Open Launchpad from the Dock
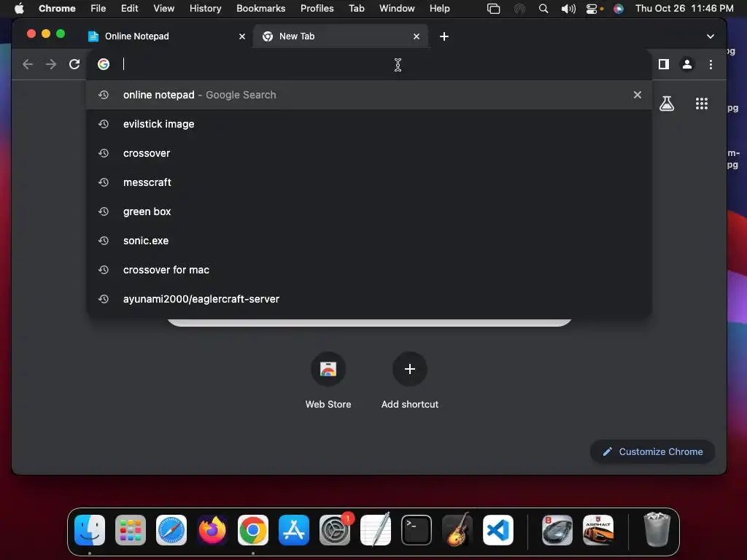The width and height of the screenshot is (747, 560). pyautogui.click(x=131, y=530)
